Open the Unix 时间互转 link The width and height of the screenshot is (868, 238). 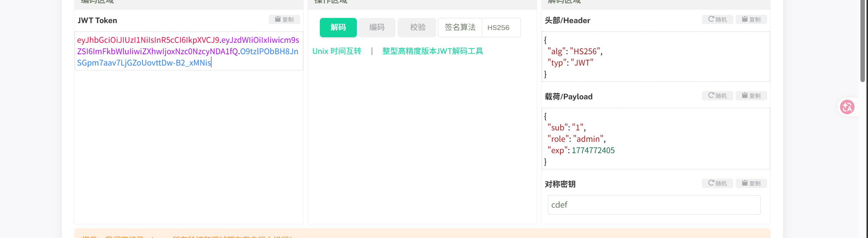(x=336, y=51)
